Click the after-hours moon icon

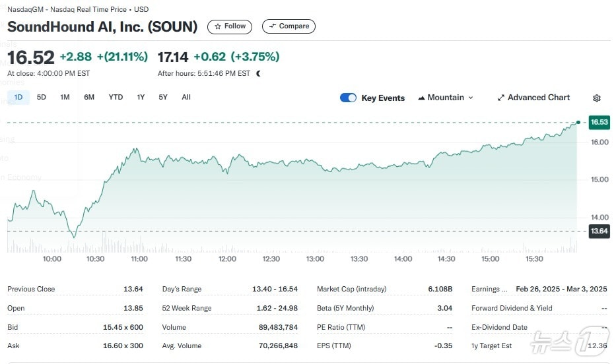pyautogui.click(x=258, y=74)
